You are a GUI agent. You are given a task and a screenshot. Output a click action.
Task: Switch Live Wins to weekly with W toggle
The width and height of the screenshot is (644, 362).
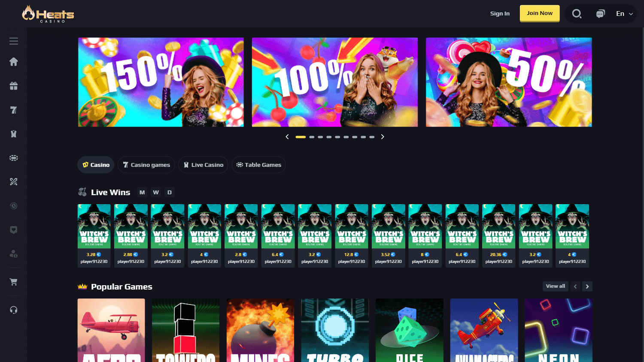[x=156, y=192]
